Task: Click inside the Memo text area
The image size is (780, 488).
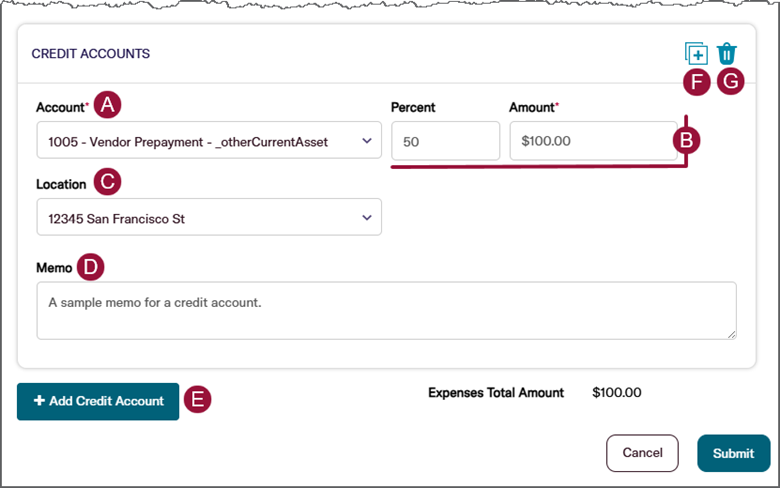Action: pyautogui.click(x=386, y=310)
